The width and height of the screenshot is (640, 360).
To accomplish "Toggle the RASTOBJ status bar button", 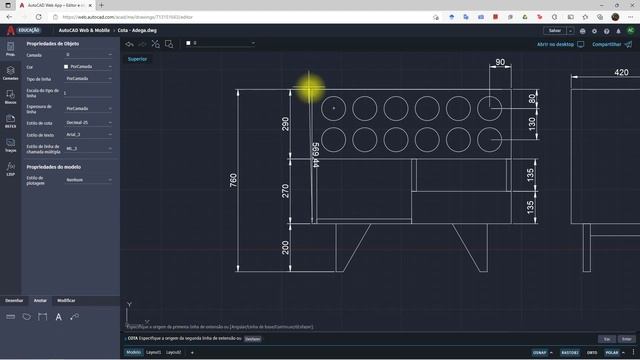I will point(570,352).
